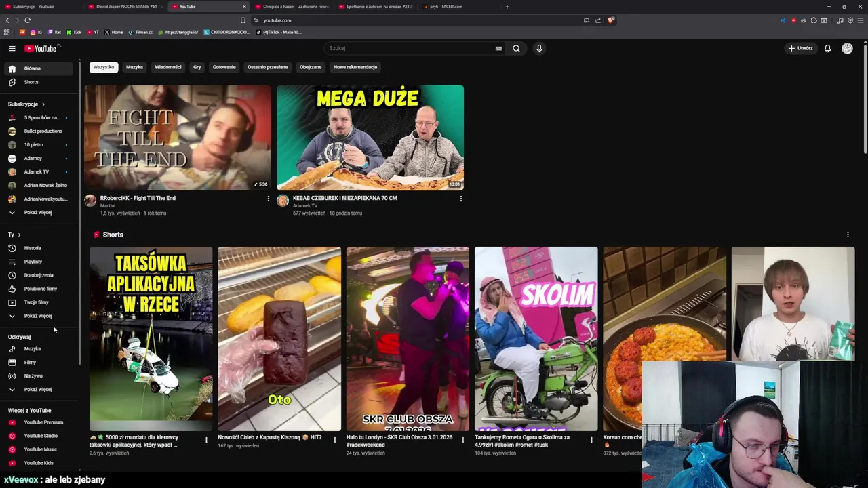Viewport: 868px width, 488px height.
Task: Open Adamek TV channel avatar under video
Action: 283,201
